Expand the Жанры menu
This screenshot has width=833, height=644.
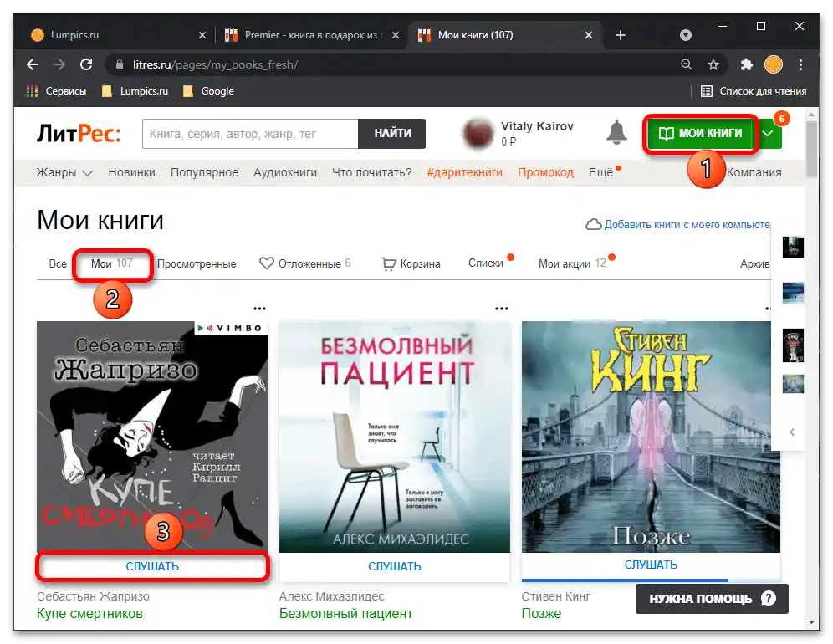[64, 172]
